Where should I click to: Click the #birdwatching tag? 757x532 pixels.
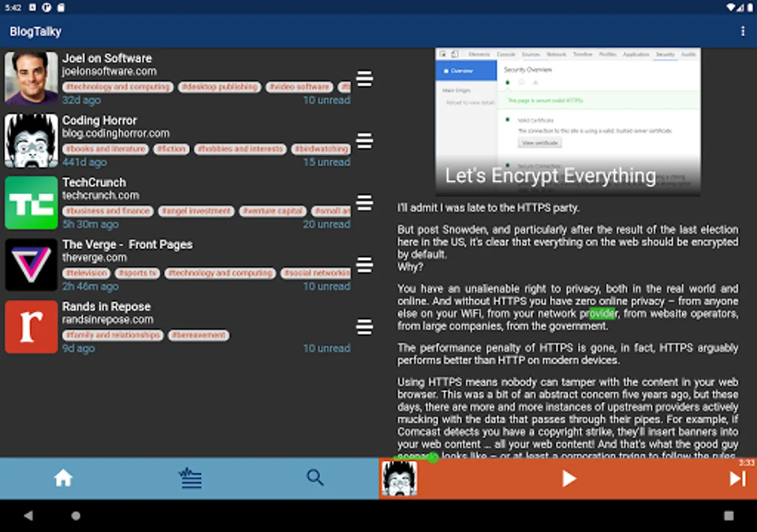pos(321,149)
